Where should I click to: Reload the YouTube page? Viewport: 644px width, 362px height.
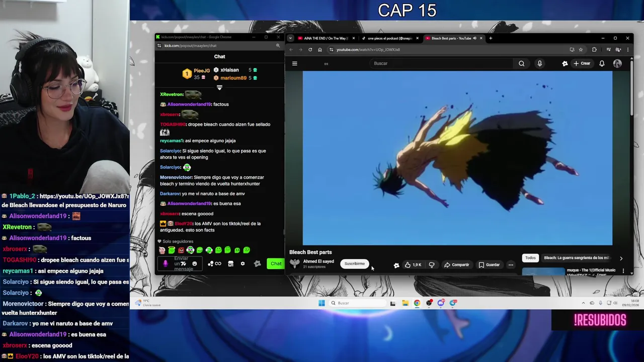310,50
